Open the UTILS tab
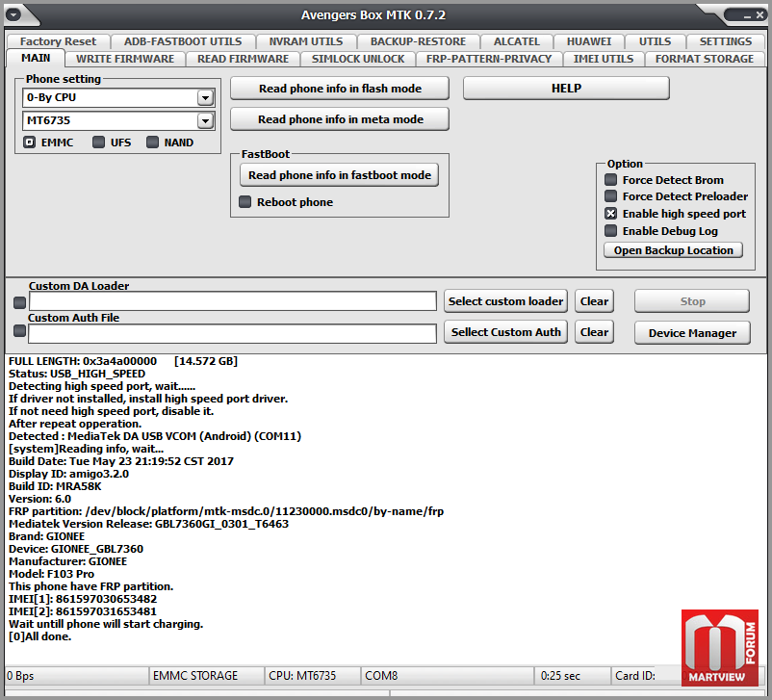 [x=655, y=41]
